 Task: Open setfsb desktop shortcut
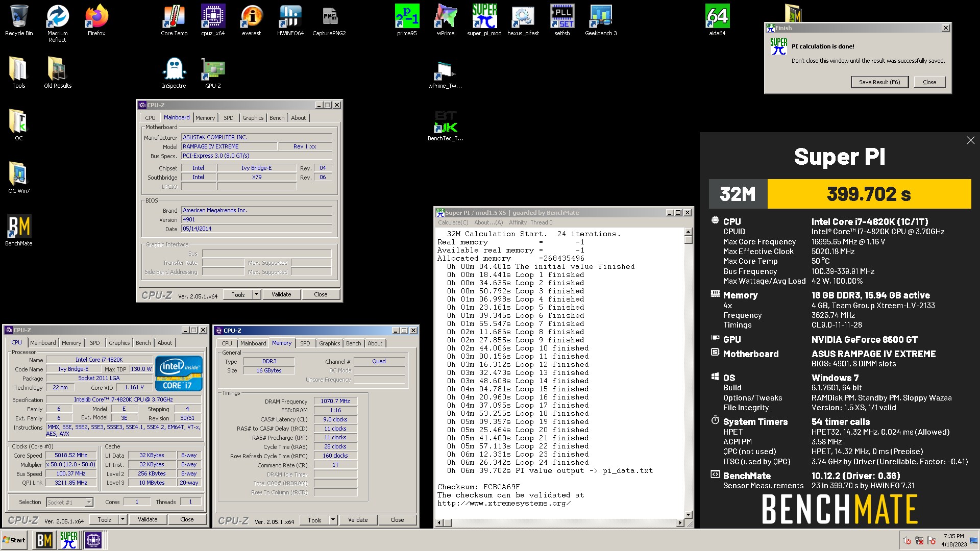pos(562,20)
